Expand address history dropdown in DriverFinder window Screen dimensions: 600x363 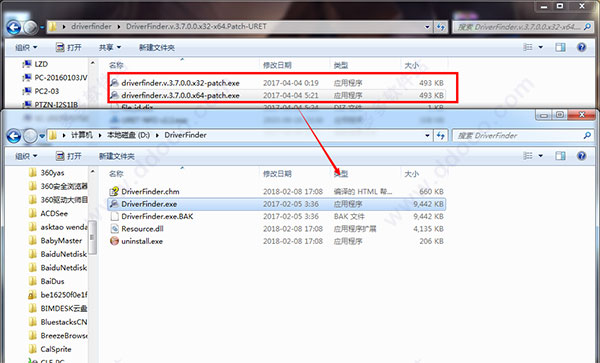pyautogui.click(x=427, y=135)
